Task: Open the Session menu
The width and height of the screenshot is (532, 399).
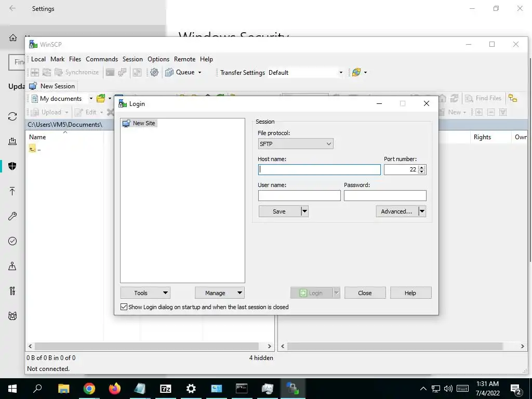Action: pos(132,59)
